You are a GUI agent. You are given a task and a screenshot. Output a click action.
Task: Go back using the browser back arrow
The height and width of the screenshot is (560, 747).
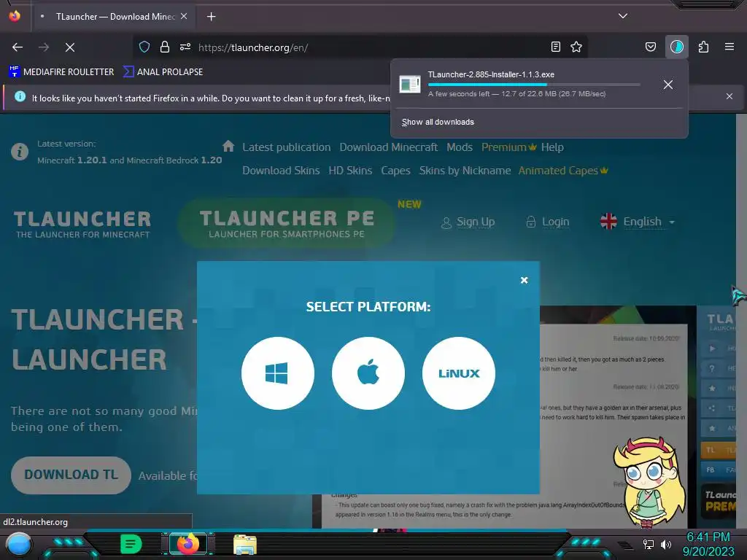(18, 47)
